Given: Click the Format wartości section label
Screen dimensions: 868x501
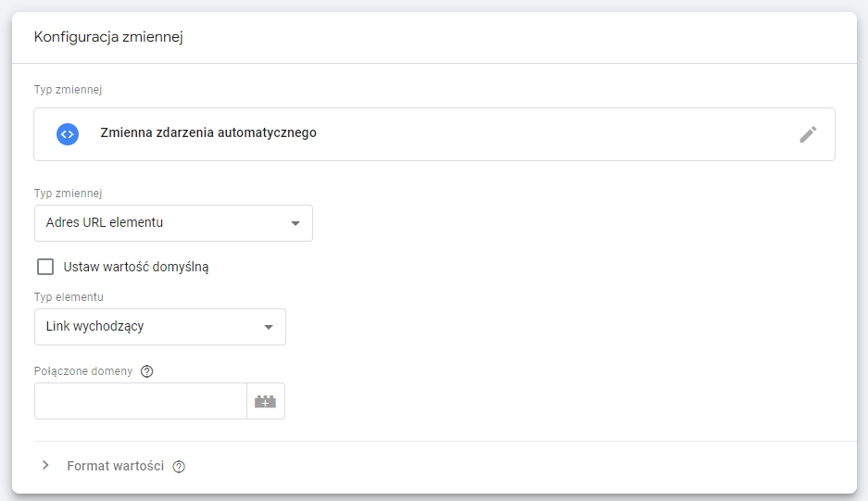Looking at the screenshot, I should [115, 466].
